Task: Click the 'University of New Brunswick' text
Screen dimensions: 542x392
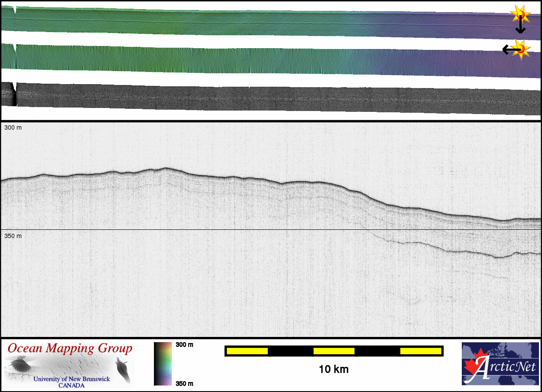Action: (x=72, y=379)
